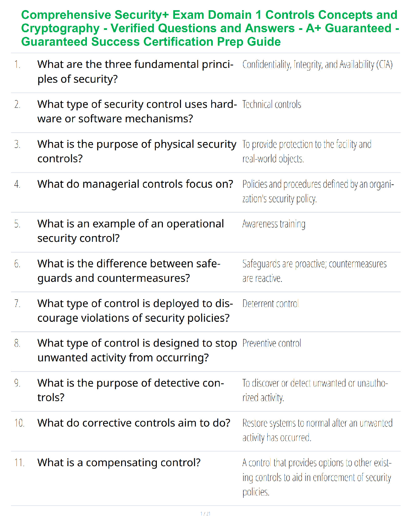Click the 'Deterrent control' answer
The height and width of the screenshot is (532, 411).
click(x=270, y=304)
